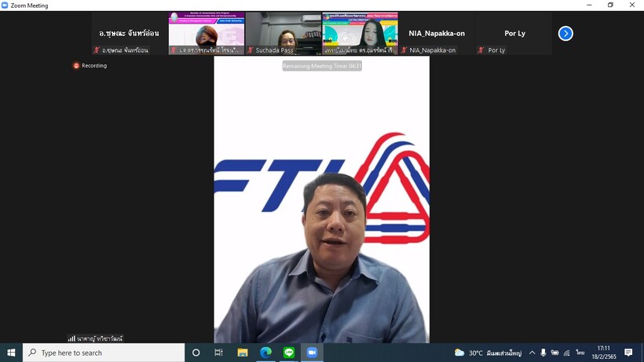
Task: Click the Zoom icon on the taskbar
Action: (312, 353)
